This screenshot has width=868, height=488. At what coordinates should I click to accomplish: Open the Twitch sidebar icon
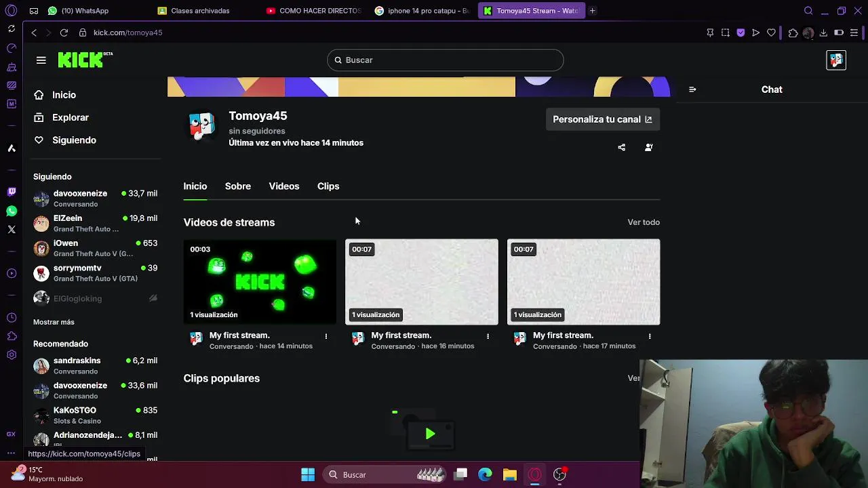(12, 192)
